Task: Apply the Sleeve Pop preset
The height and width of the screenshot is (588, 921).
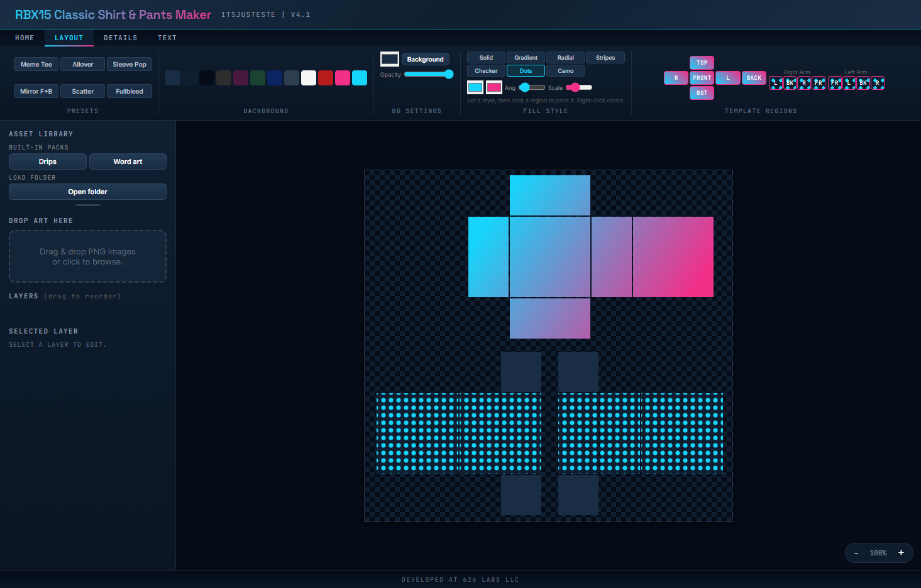Action: (130, 64)
